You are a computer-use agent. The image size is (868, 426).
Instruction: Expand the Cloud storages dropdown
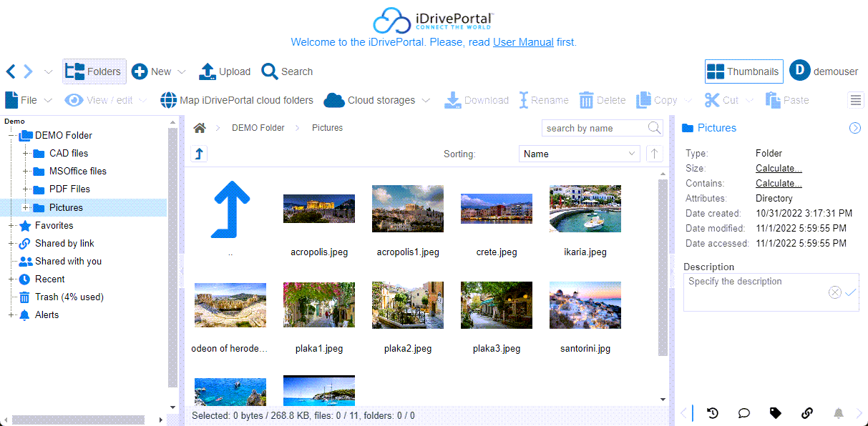[377, 100]
